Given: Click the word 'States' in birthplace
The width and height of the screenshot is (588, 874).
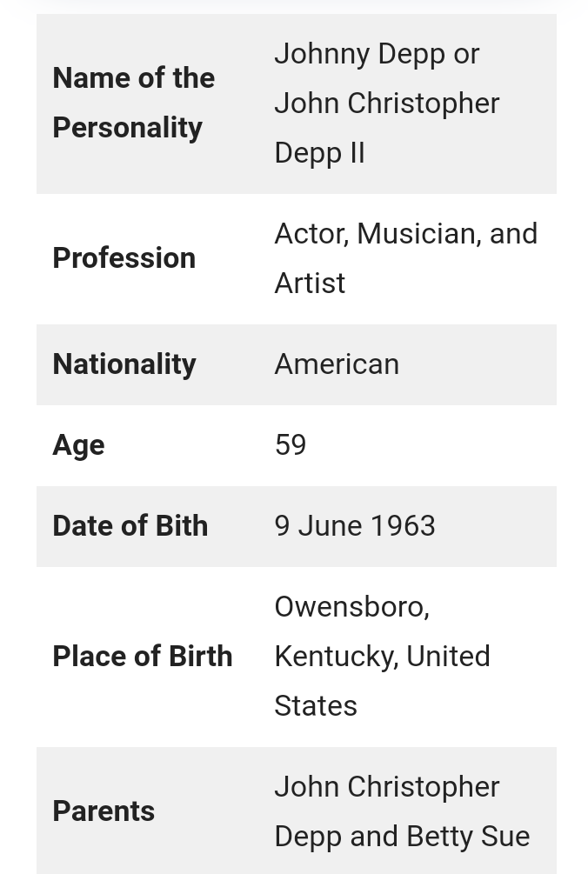Looking at the screenshot, I should tap(316, 705).
